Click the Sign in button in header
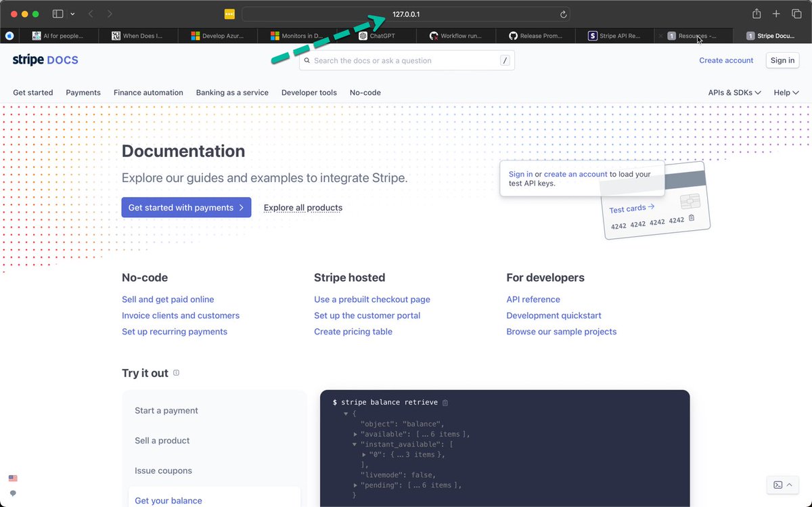812x507 pixels. pyautogui.click(x=782, y=60)
